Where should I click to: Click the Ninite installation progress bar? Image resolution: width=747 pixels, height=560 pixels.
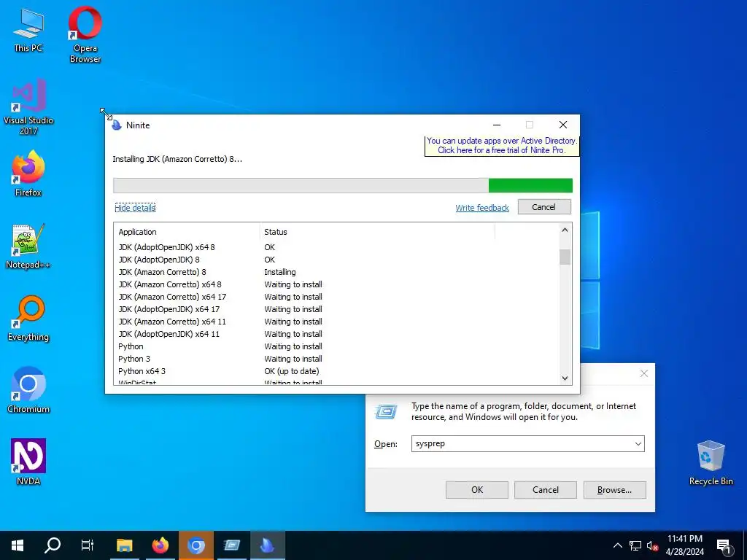(x=343, y=186)
